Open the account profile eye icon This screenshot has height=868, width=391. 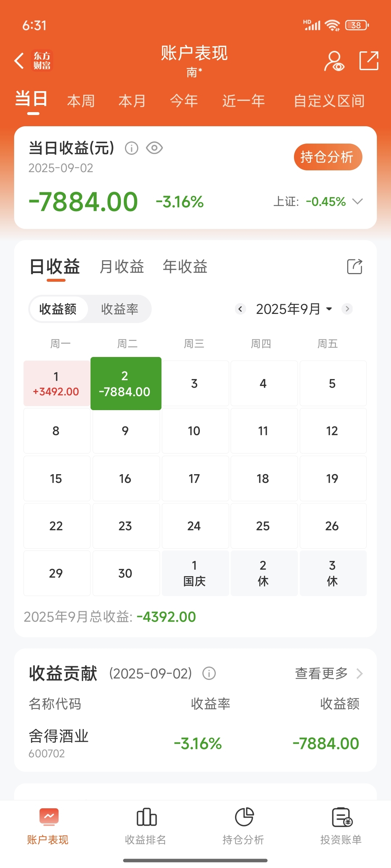click(334, 61)
